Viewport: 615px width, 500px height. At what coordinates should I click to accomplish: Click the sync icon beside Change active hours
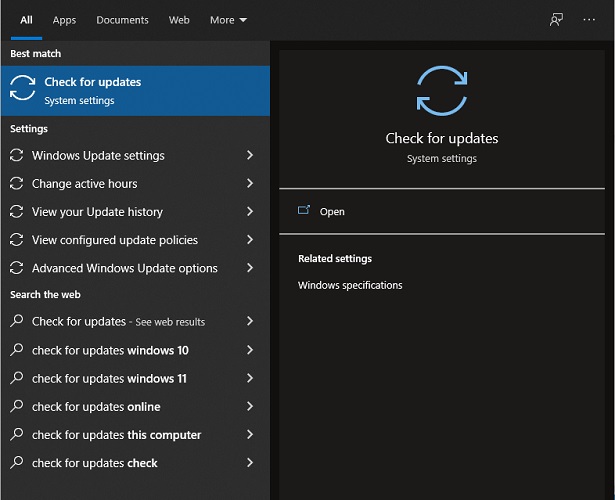tap(16, 184)
